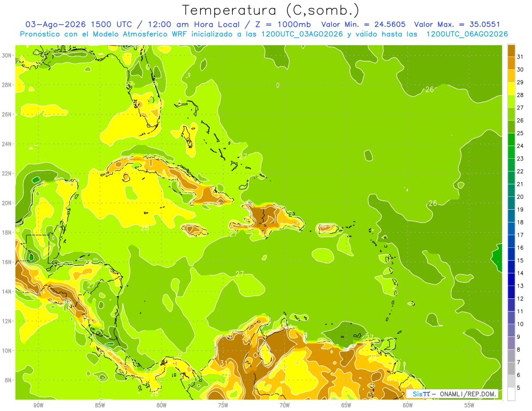
Task: Click the color bar scale label '20'
Action: pos(520,197)
